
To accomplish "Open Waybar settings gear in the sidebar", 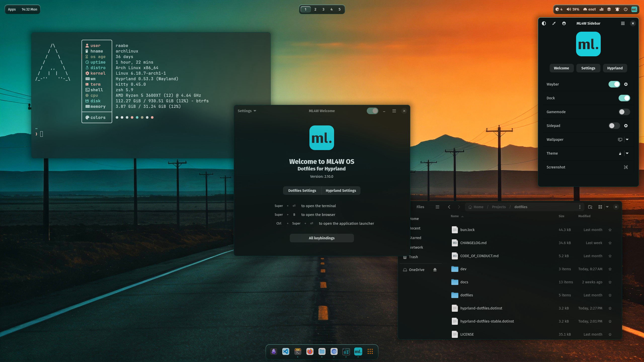I will point(626,84).
